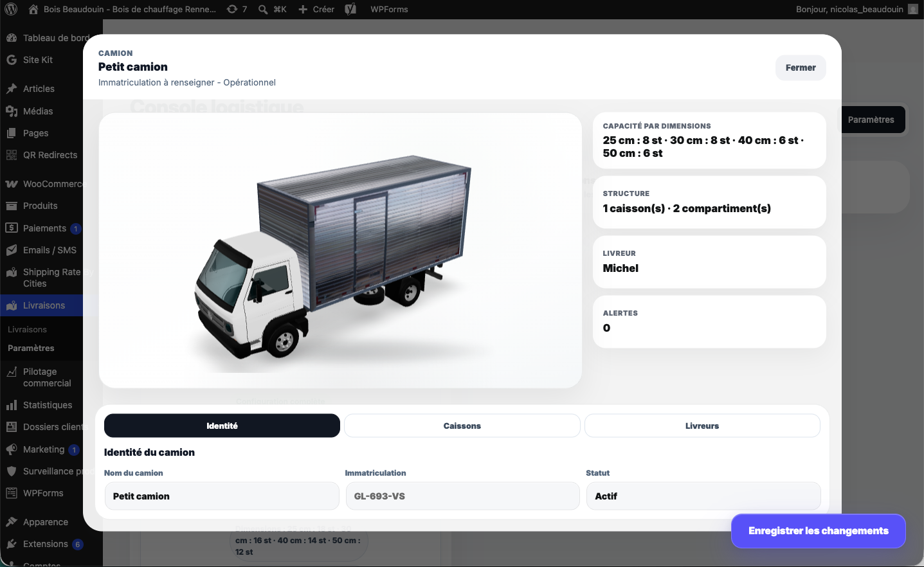Click the Site Kit Google icon
This screenshot has width=924, height=567.
coord(12,60)
